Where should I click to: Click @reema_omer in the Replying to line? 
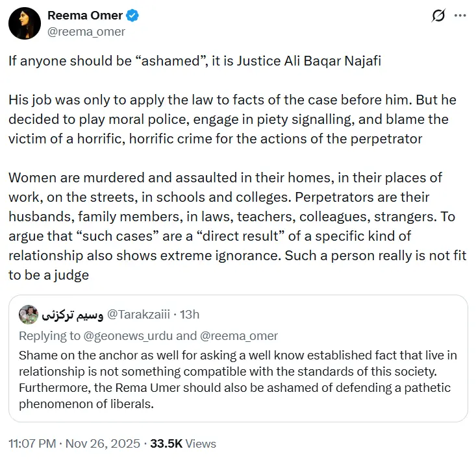(241, 335)
